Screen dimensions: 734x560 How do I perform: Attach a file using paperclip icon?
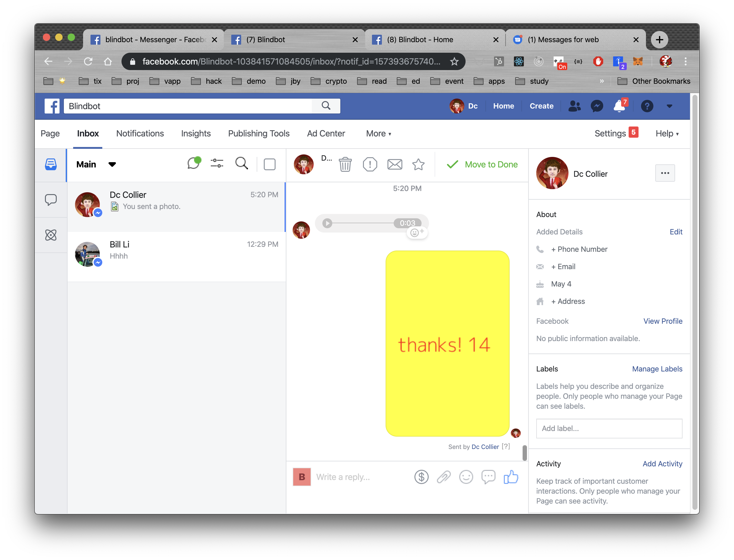coord(444,477)
